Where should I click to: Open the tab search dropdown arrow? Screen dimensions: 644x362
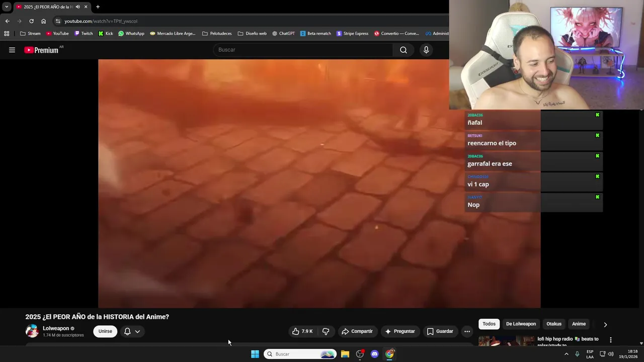(7, 7)
